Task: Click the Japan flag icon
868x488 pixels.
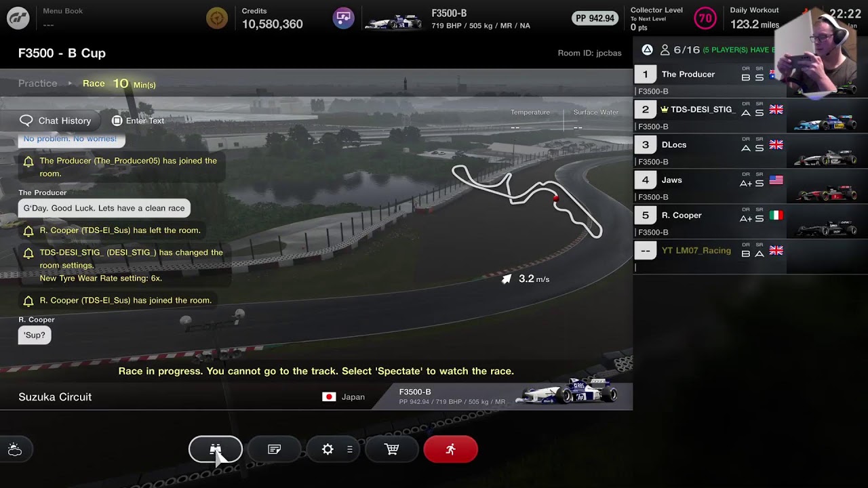Action: [329, 397]
